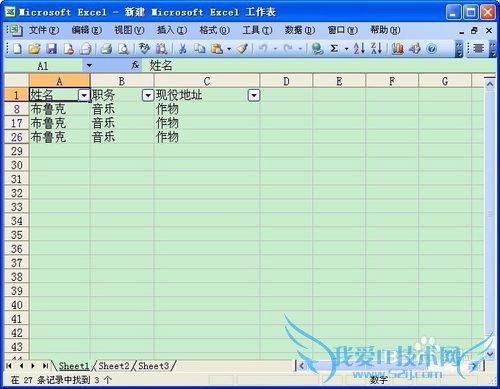Expand the AutoSum functions dropdown arrow

[346, 49]
